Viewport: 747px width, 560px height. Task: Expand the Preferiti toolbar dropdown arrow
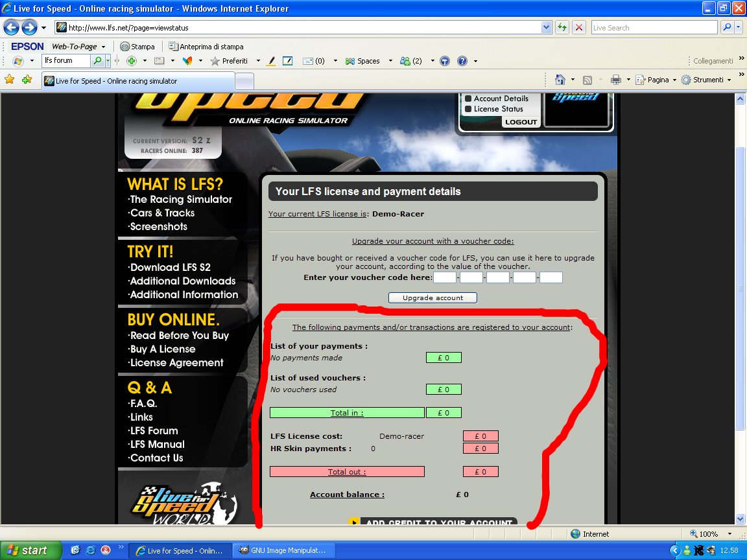coord(258,61)
